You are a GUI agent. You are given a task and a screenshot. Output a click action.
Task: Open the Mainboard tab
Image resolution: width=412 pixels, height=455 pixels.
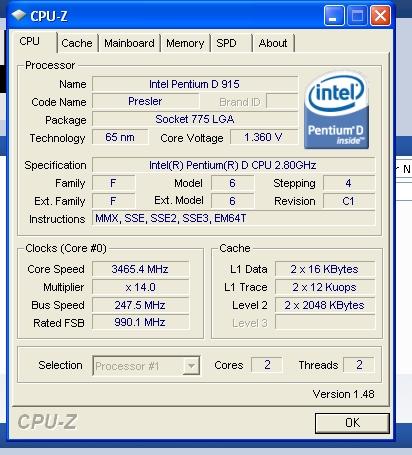tap(129, 43)
